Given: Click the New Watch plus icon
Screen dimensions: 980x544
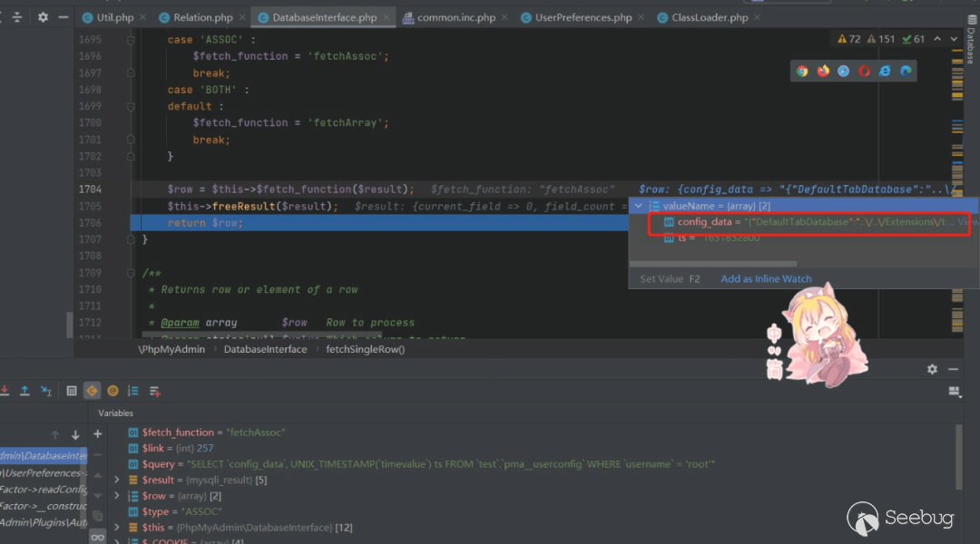Looking at the screenshot, I should click(98, 433).
